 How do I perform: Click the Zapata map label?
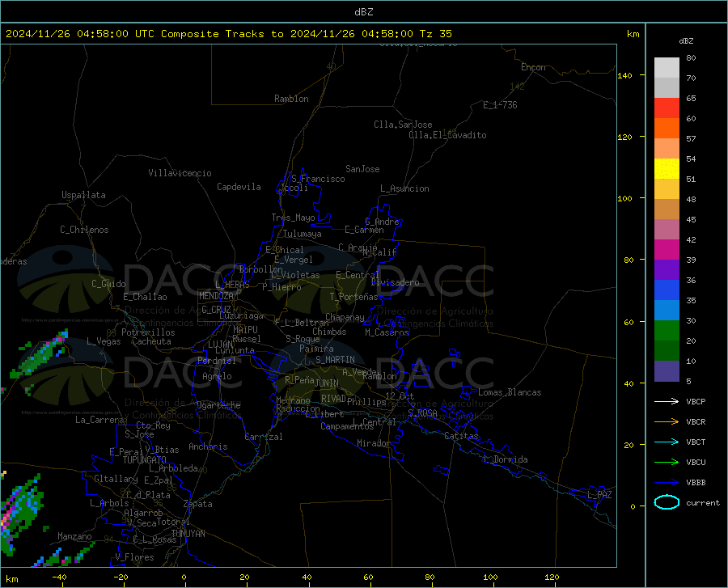click(198, 504)
